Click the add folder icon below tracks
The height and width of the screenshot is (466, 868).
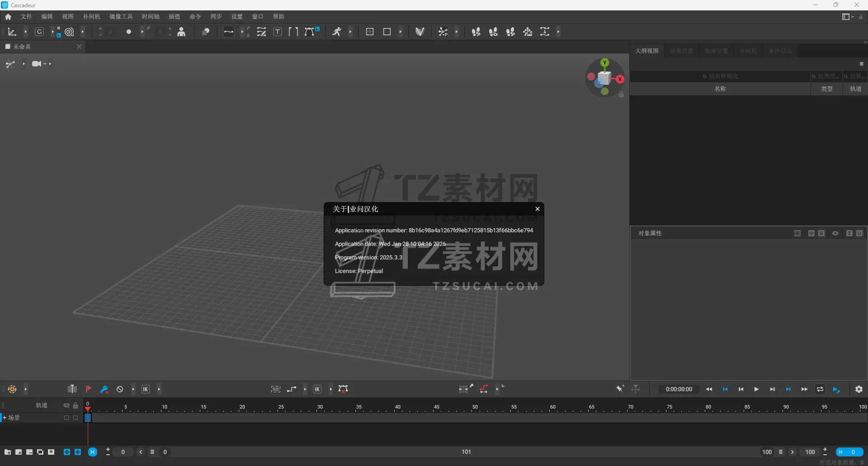click(x=8, y=452)
